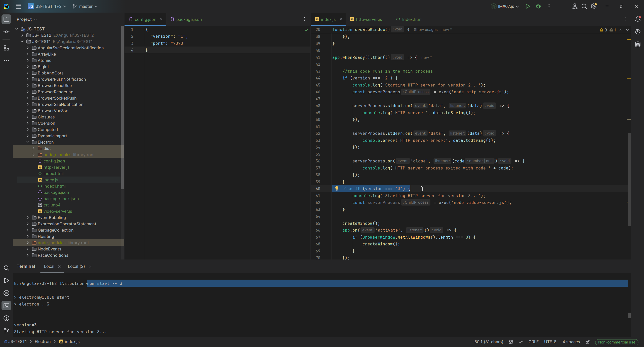Viewport: 644px width, 347px height.
Task: Open the Database tool window icon
Action: pyautogui.click(x=637, y=45)
